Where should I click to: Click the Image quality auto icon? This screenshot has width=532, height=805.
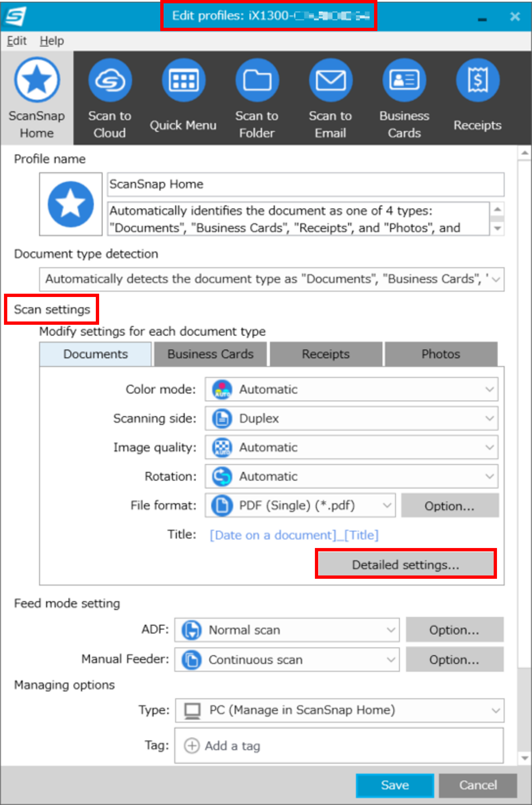222,447
